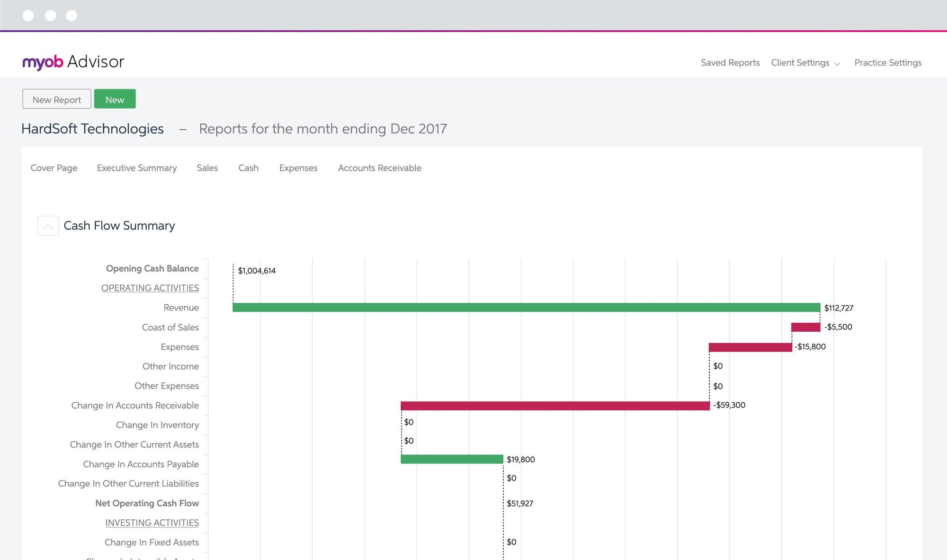Viewport: 947px width, 560px height.
Task: Open the Expenses tab
Action: [298, 168]
